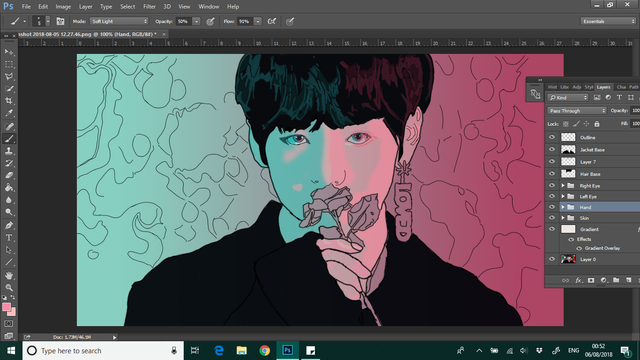Switch to the Adjustments panel tab

(576, 87)
